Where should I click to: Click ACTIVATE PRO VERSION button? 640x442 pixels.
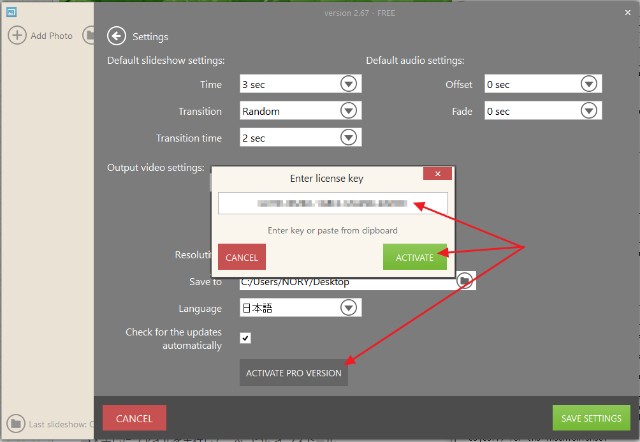294,373
